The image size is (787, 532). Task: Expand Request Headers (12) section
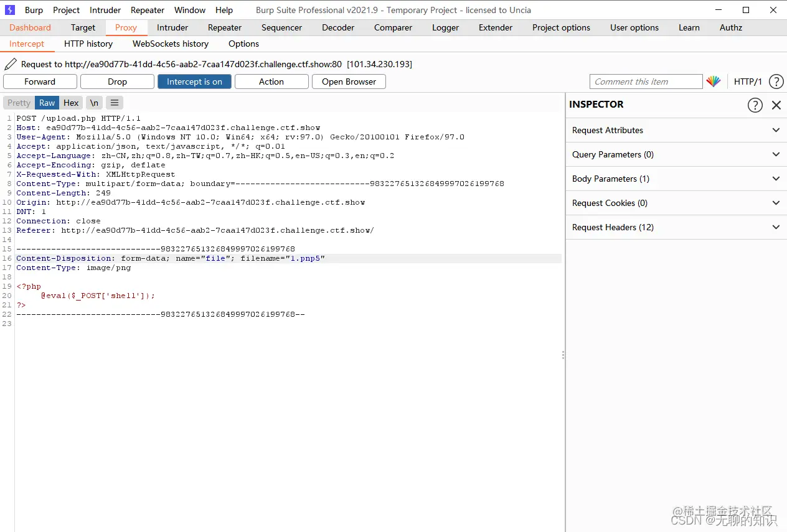click(676, 227)
